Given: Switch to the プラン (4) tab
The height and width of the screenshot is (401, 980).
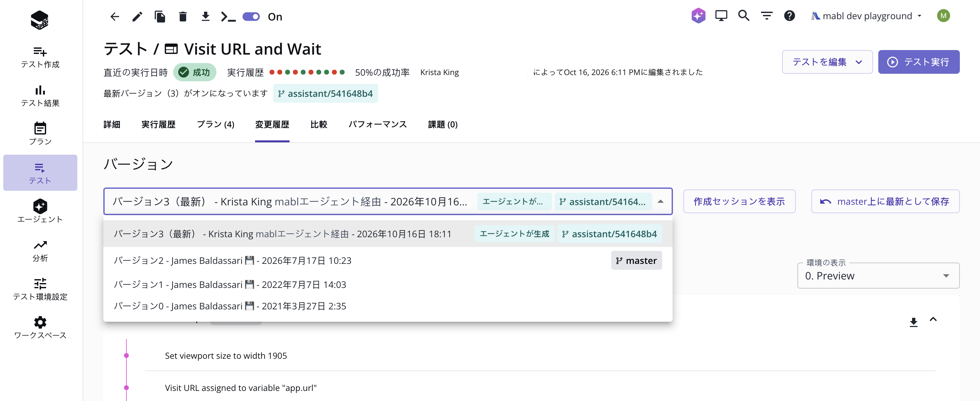Looking at the screenshot, I should [216, 124].
